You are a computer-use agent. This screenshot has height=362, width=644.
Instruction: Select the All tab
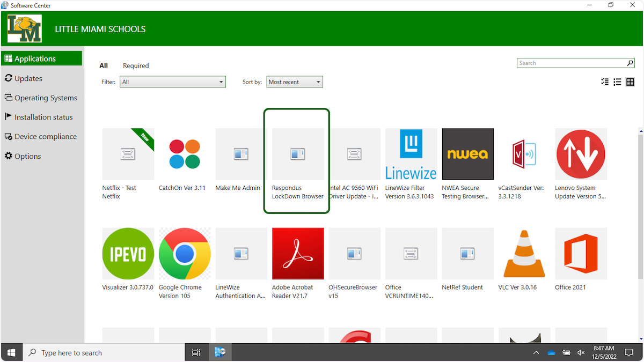(104, 66)
